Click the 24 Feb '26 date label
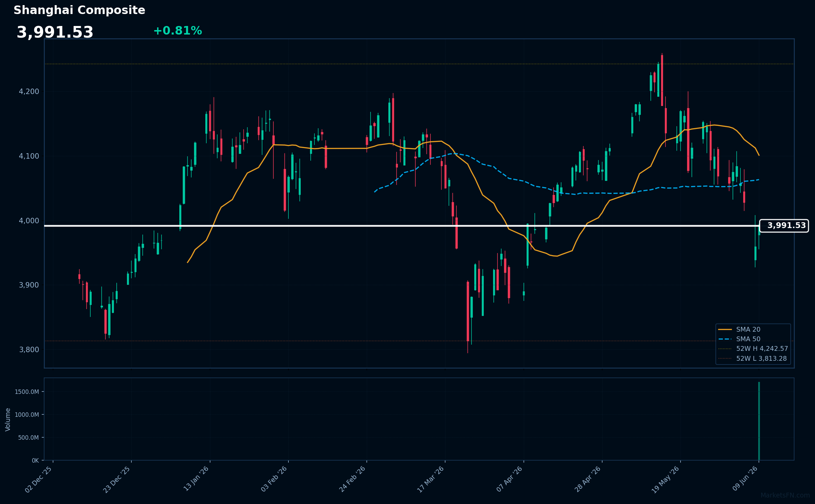 click(x=352, y=479)
